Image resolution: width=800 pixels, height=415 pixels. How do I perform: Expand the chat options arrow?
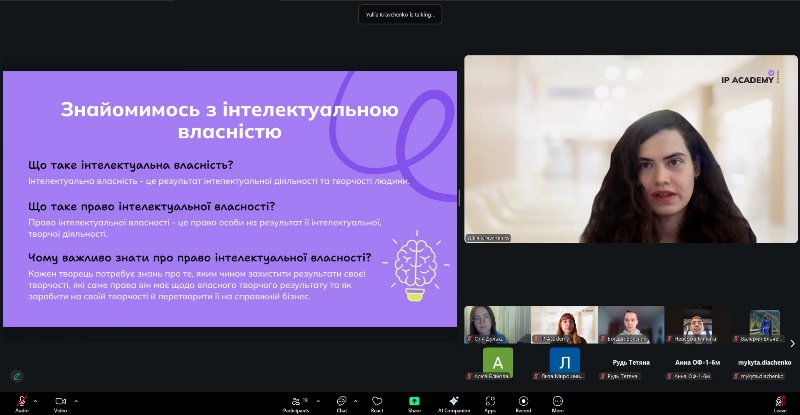[x=354, y=398]
